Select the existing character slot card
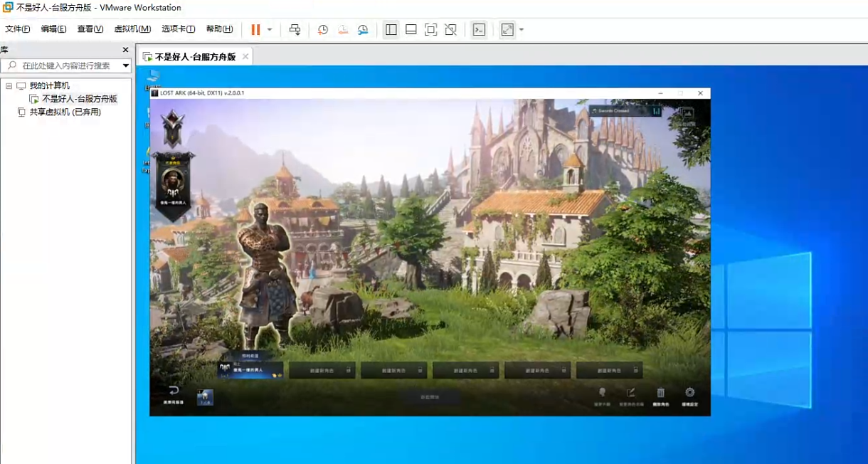The image size is (868, 464). click(x=250, y=369)
